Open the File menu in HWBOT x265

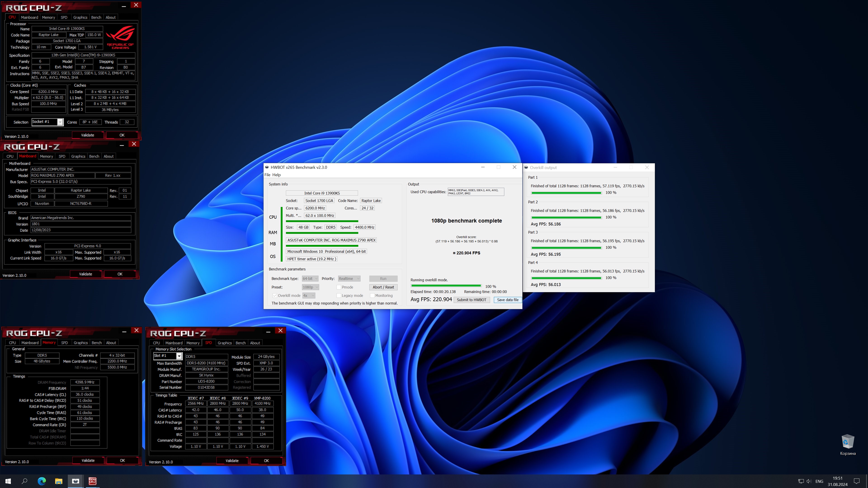pos(267,175)
